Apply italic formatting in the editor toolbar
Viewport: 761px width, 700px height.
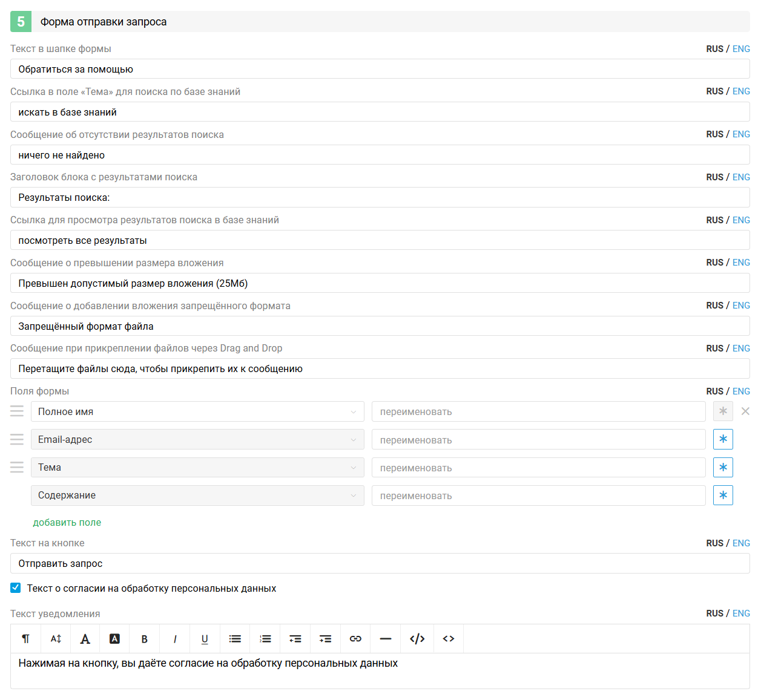[175, 639]
